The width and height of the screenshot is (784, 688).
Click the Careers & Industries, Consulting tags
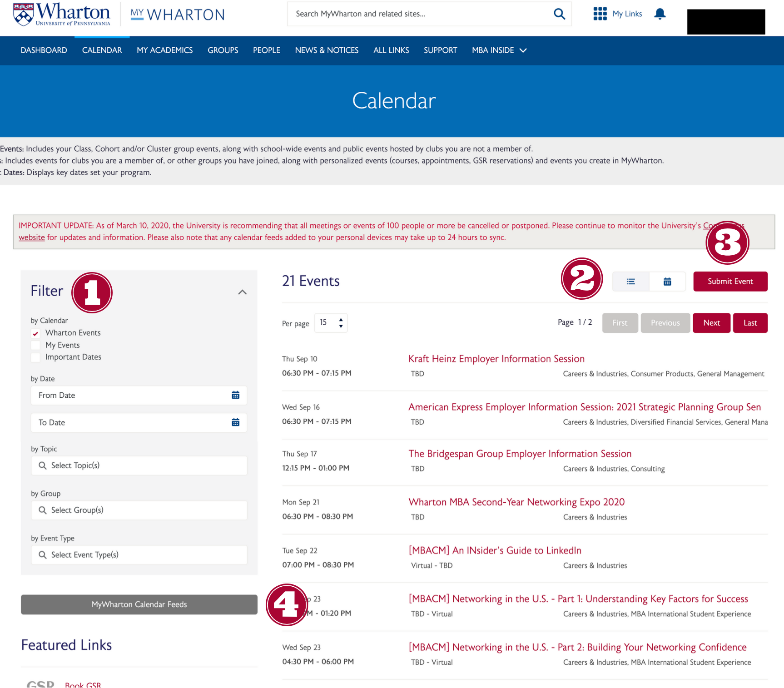tap(614, 469)
